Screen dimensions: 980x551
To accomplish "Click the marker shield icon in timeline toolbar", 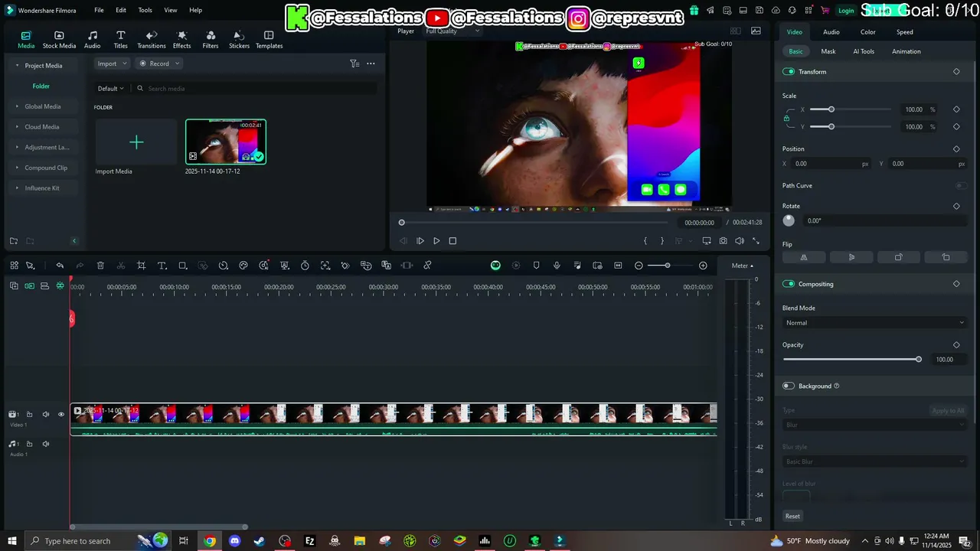I will tap(536, 266).
